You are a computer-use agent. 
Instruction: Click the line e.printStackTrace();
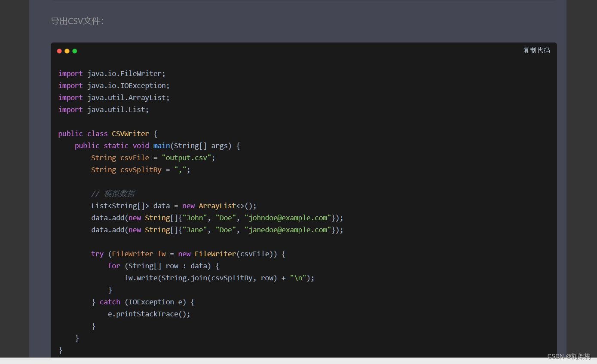tap(149, 314)
